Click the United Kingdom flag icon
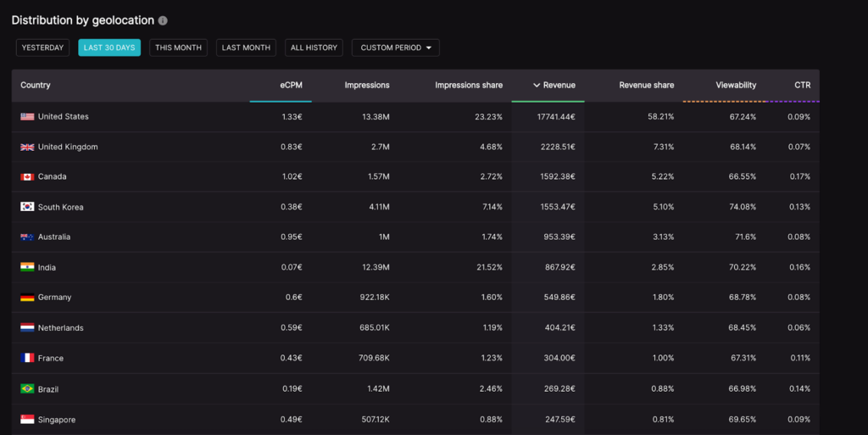Screen dimensions: 868x435 tap(27, 148)
